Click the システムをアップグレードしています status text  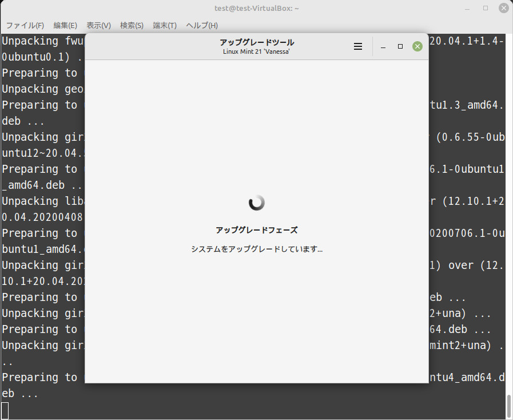[257, 249]
